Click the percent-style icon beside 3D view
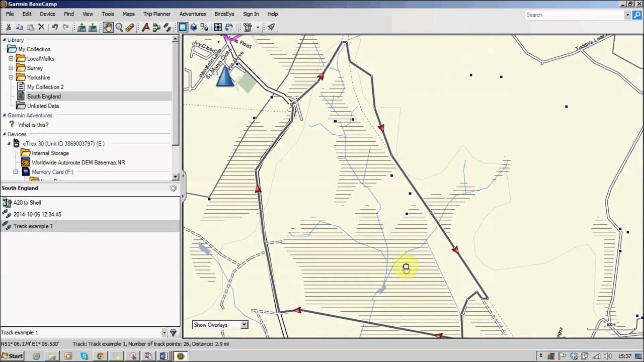Screen dimensions: 644x362 click(204, 27)
